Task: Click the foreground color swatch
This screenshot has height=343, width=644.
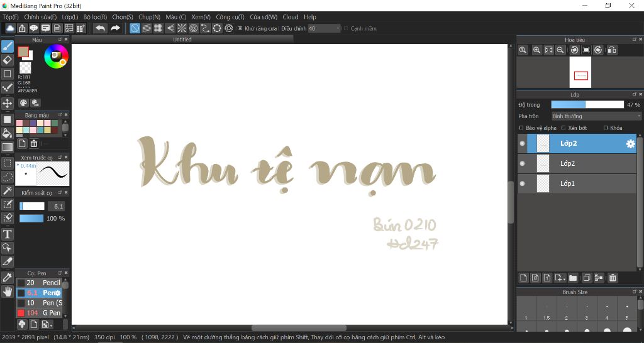Action: tap(23, 52)
